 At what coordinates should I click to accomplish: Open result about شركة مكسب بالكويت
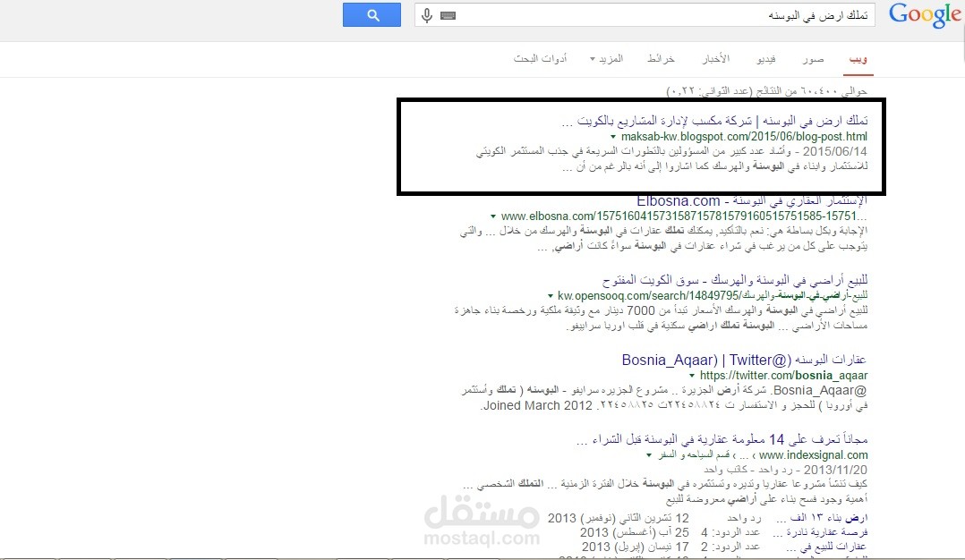pos(714,121)
